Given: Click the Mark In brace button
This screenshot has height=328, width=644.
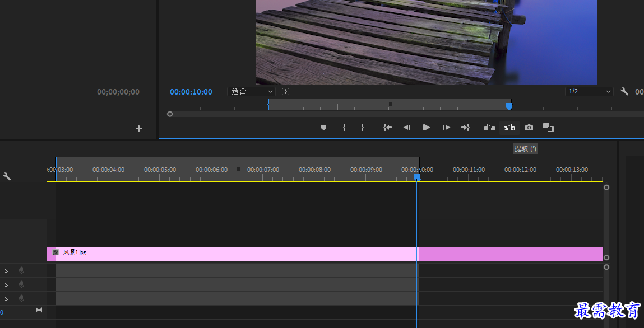Looking at the screenshot, I should click(x=344, y=128).
